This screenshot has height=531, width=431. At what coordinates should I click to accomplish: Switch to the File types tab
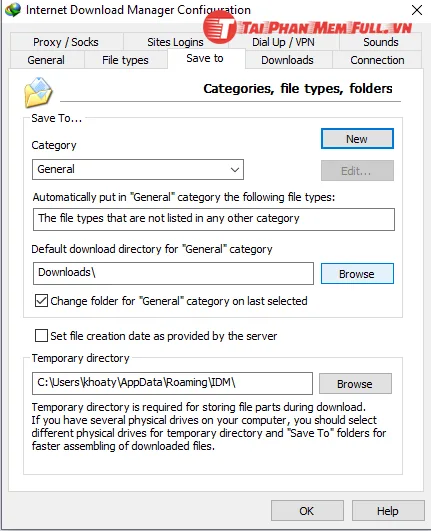pyautogui.click(x=125, y=60)
